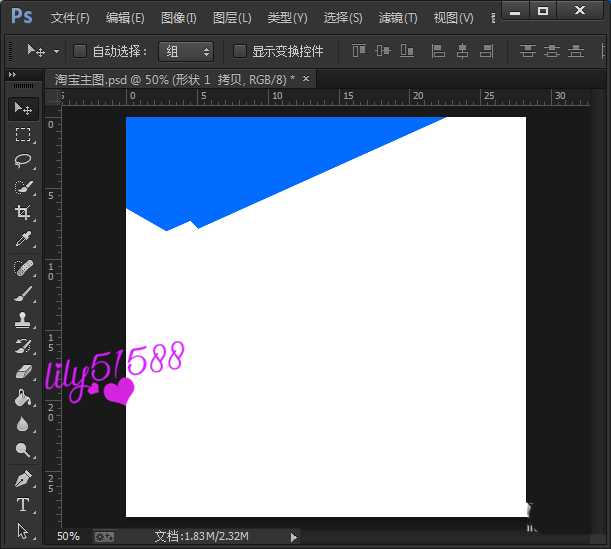Select the Horizontal Type tool
611x549 pixels.
[x=22, y=505]
